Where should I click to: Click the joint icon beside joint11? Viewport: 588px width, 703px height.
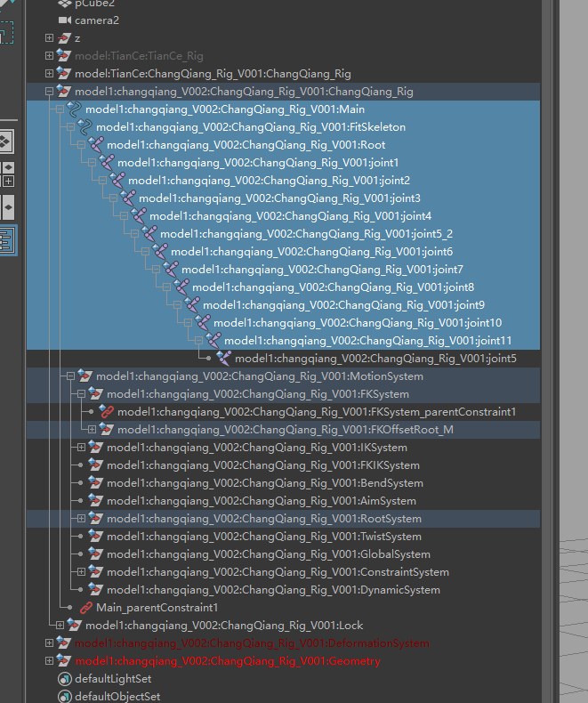tap(213, 340)
